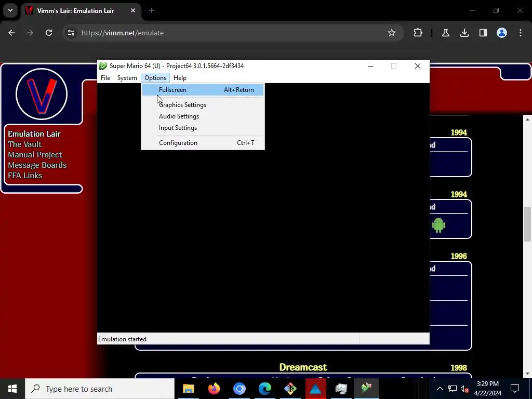Bookmark this page with the star icon

(x=392, y=33)
